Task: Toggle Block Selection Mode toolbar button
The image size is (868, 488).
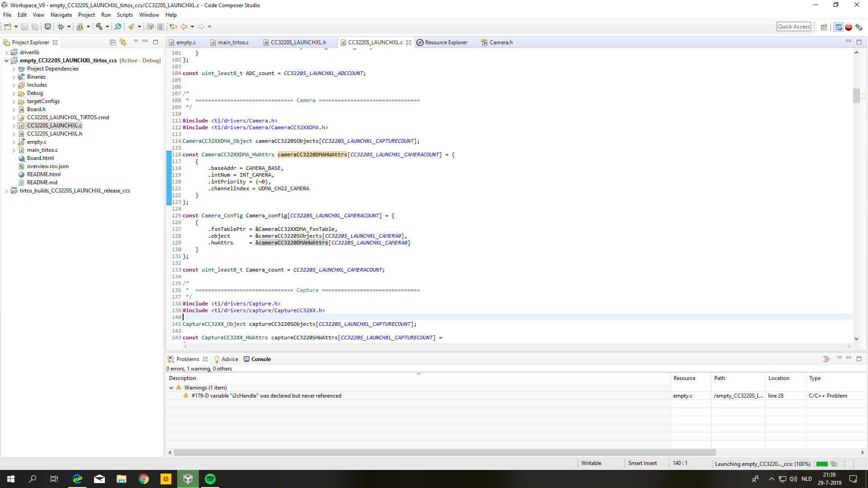Action: click(160, 27)
